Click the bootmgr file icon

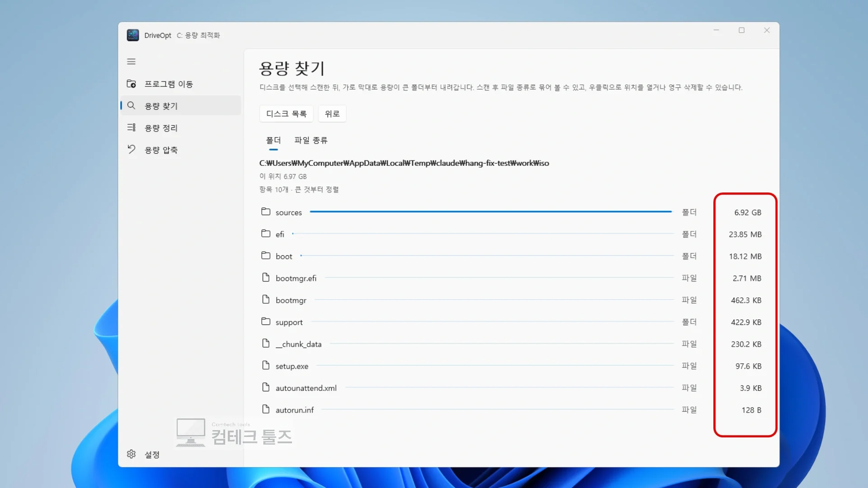click(266, 299)
